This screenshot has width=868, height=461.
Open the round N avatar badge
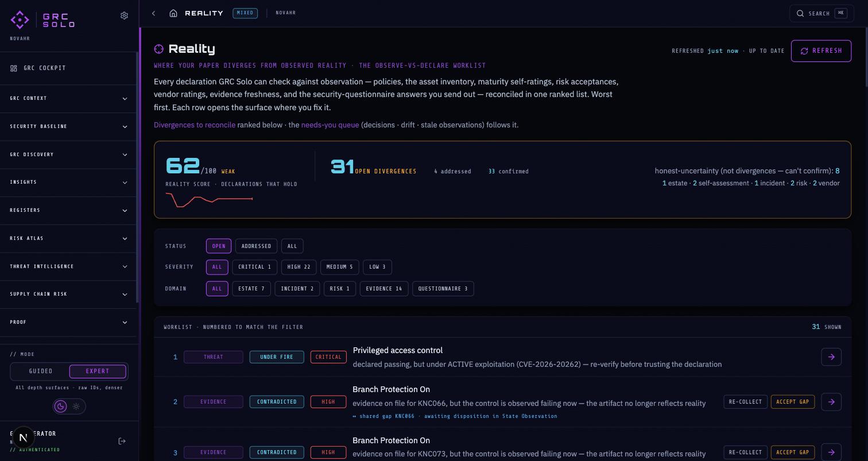pyautogui.click(x=24, y=437)
